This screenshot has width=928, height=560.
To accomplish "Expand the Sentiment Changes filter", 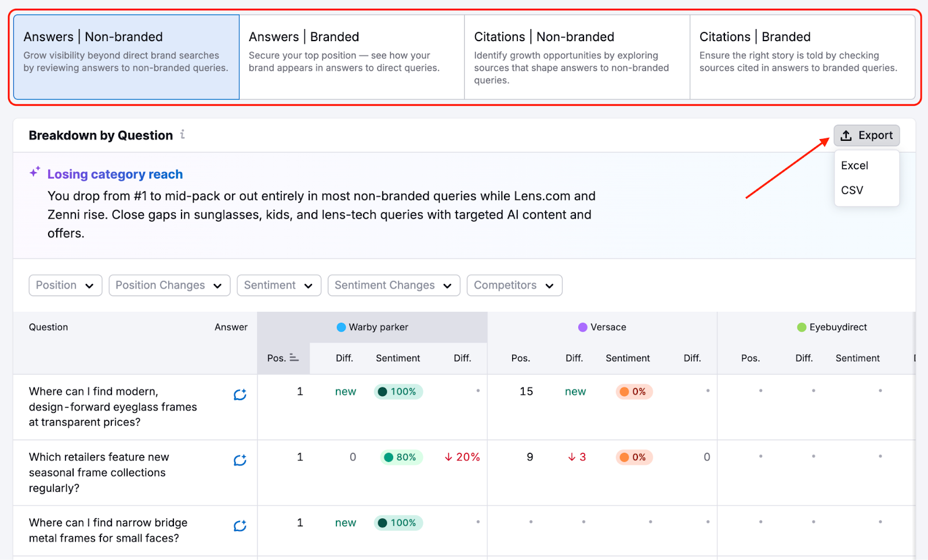I will (x=393, y=285).
